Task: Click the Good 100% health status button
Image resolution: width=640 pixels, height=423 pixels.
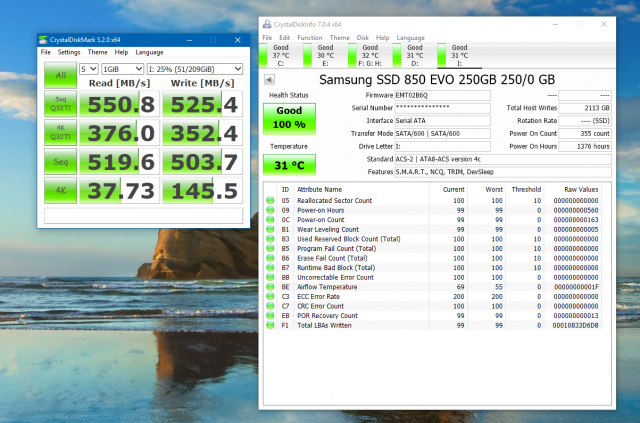Action: pos(288,117)
